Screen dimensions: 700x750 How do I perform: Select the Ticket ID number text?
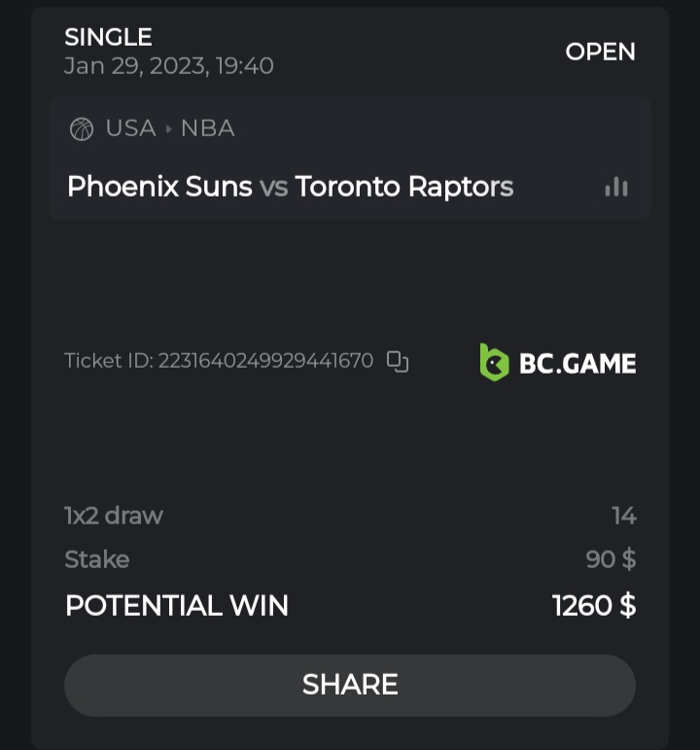[265, 361]
